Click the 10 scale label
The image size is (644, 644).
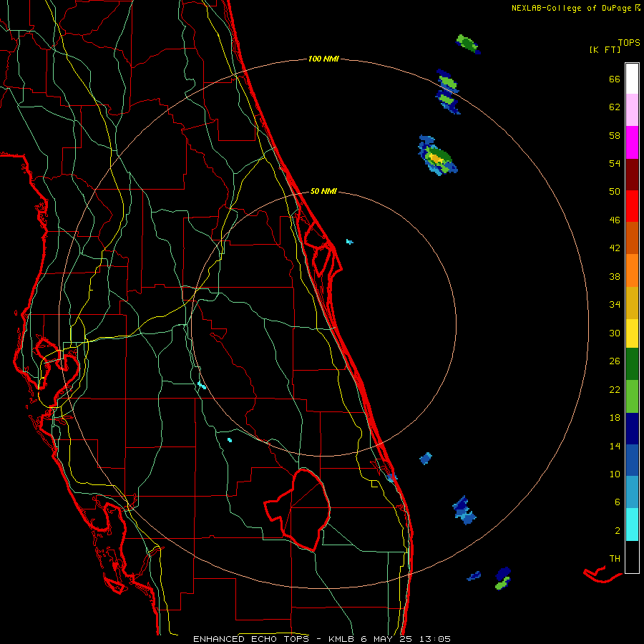pyautogui.click(x=615, y=474)
